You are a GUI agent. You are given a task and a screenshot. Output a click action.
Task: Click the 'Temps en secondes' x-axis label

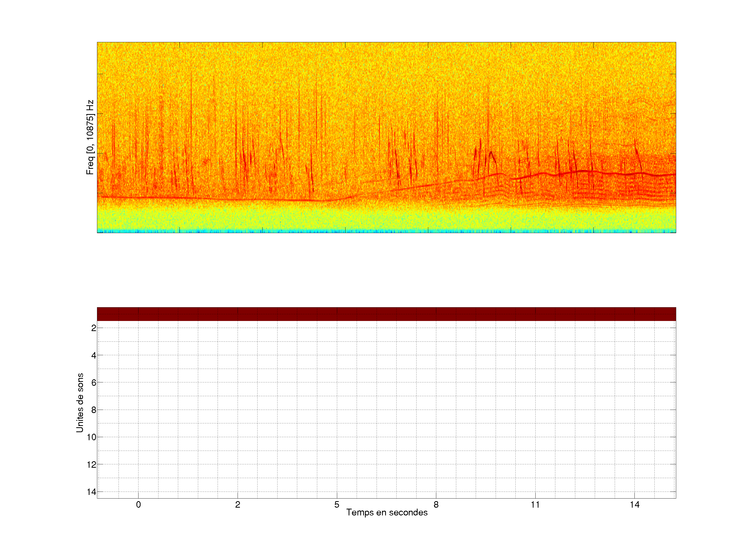387,512
